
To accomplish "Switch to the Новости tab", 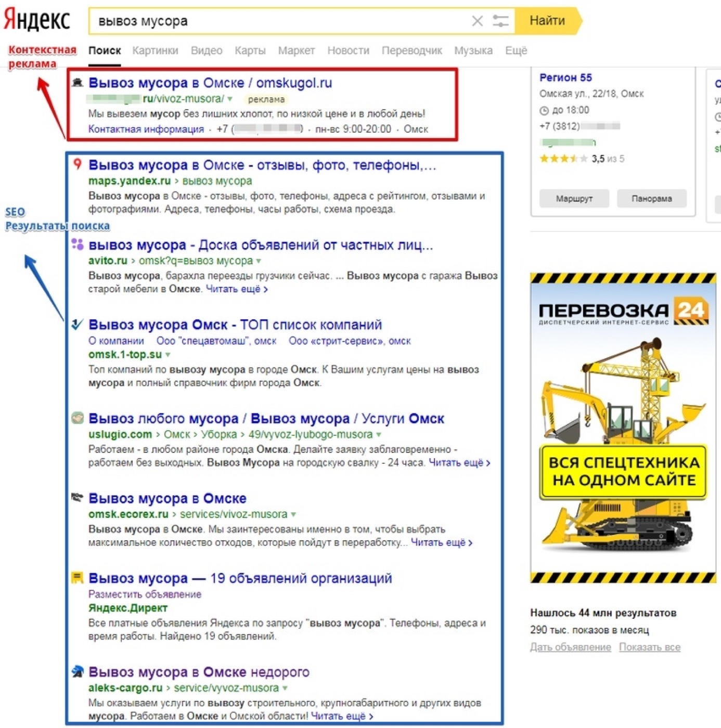I will pos(349,50).
